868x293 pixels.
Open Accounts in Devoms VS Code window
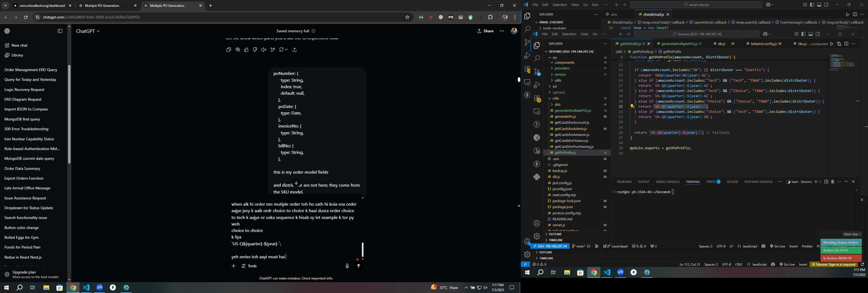[537, 224]
